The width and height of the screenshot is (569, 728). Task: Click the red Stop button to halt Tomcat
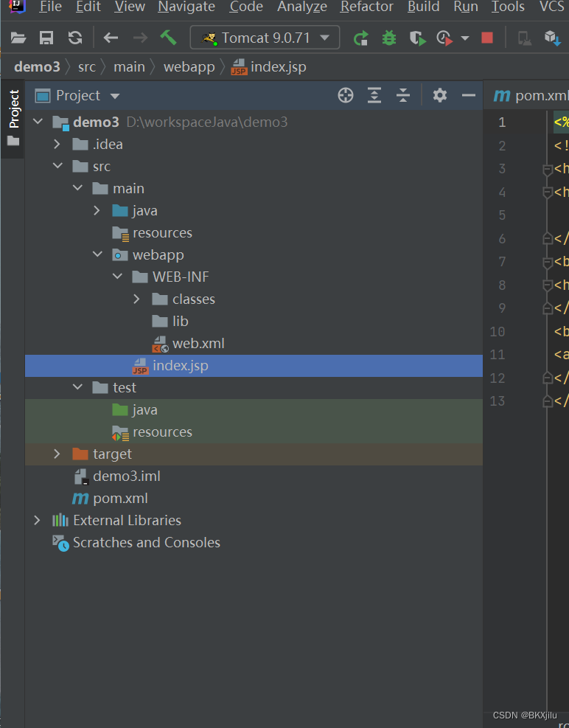(486, 37)
